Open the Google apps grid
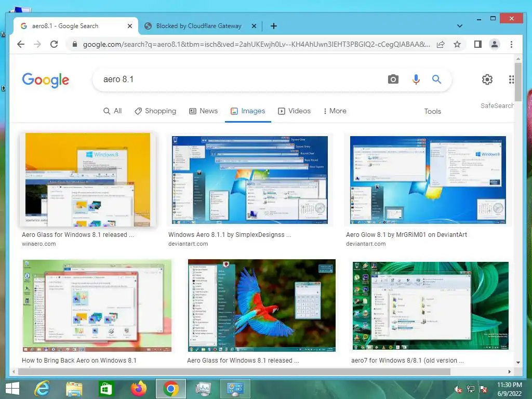The width and height of the screenshot is (532, 399). (x=511, y=79)
